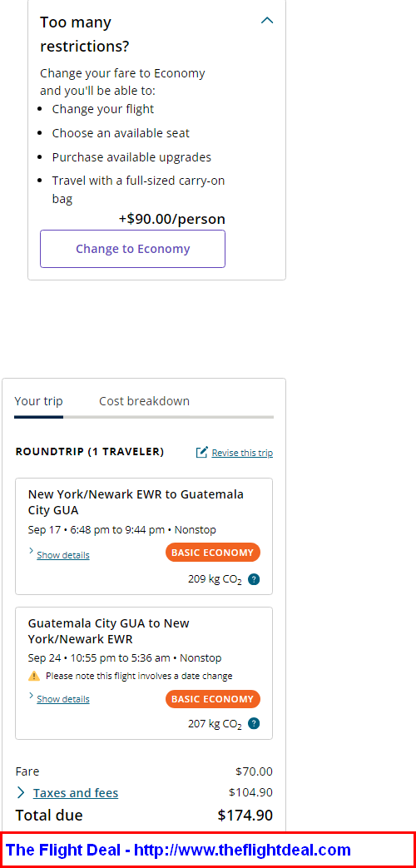Click the Revise this trip link
Screen dimensions: 416x868
tap(242, 453)
